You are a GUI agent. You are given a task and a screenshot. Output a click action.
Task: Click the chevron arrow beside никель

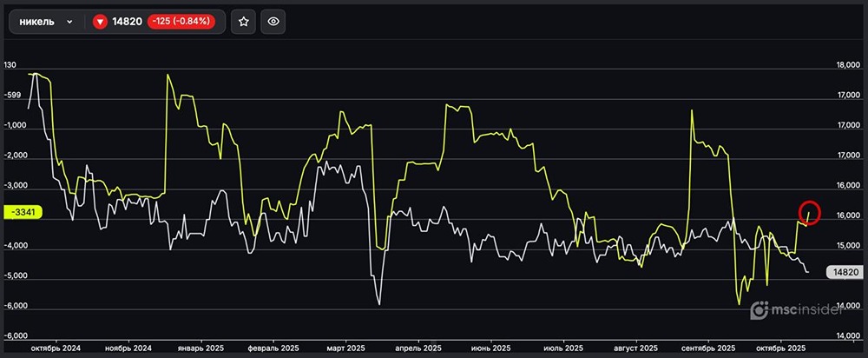click(x=69, y=22)
